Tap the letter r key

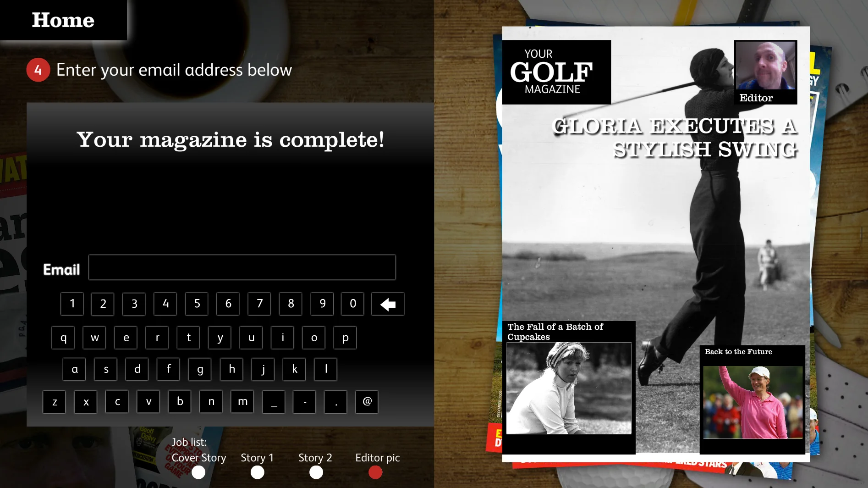coord(157,338)
